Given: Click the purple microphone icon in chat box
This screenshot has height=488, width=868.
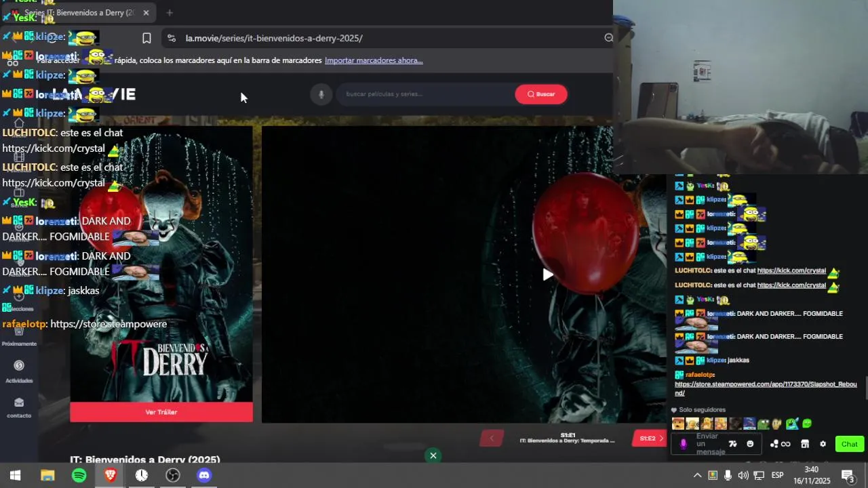Looking at the screenshot, I should click(x=683, y=444).
